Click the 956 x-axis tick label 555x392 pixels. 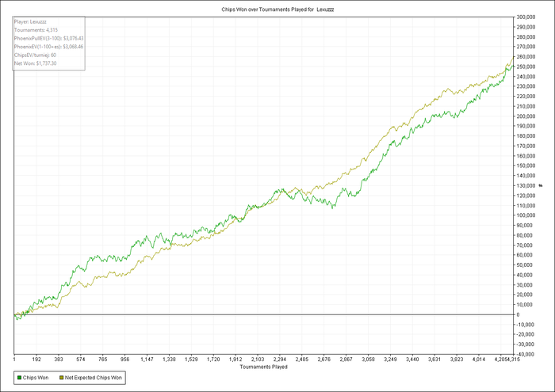pyautogui.click(x=125, y=360)
